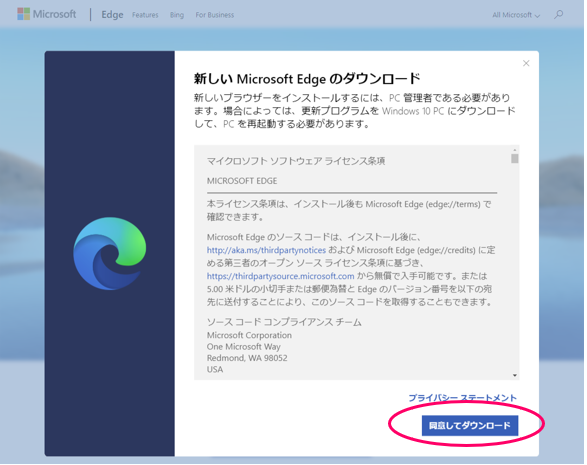
Task: Expand the All Microsoft dropdown
Action: point(516,15)
